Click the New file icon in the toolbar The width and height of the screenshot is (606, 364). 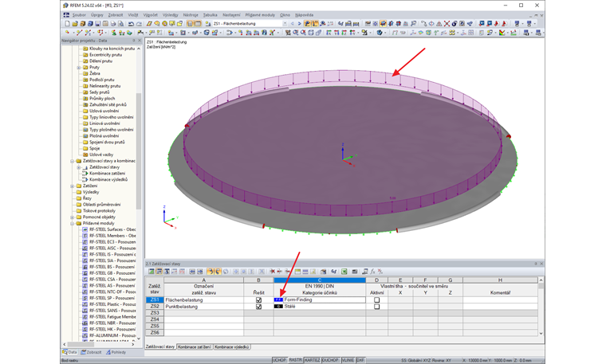pyautogui.click(x=67, y=24)
